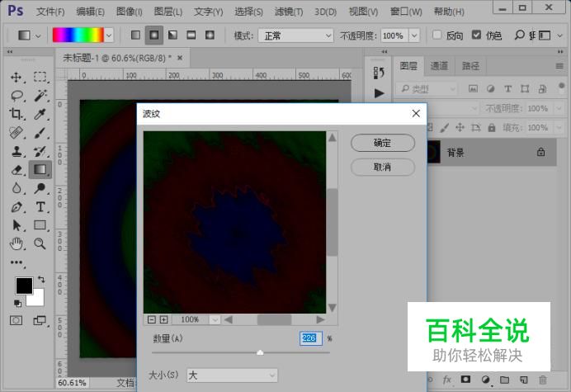Select the Clone Stamp tool
Image resolution: width=571 pixels, height=392 pixels.
[17, 151]
